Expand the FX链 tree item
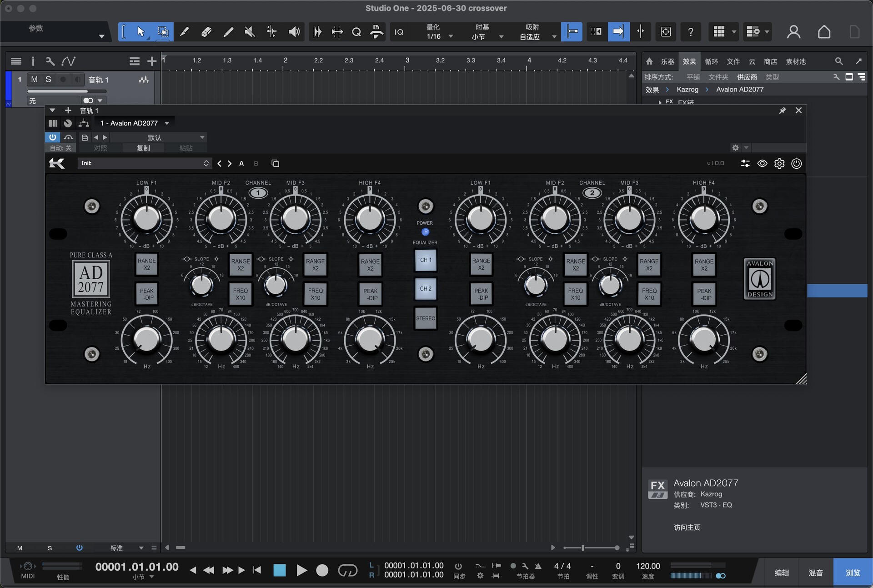The image size is (873, 588). click(x=660, y=103)
